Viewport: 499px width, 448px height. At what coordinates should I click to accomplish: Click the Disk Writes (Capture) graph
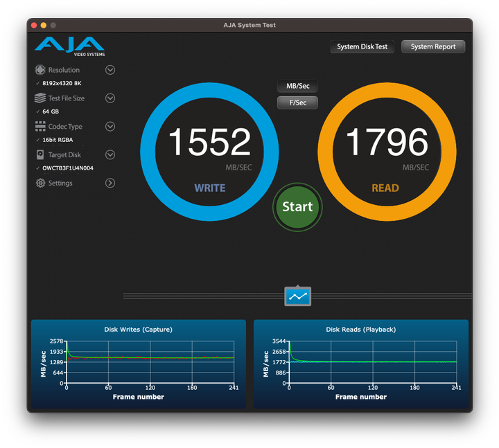pos(138,364)
